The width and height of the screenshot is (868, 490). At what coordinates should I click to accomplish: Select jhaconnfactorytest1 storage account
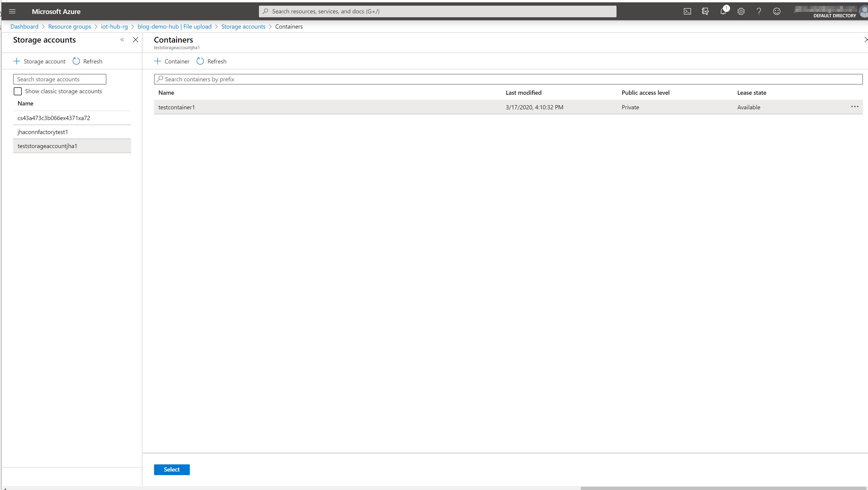tap(43, 132)
